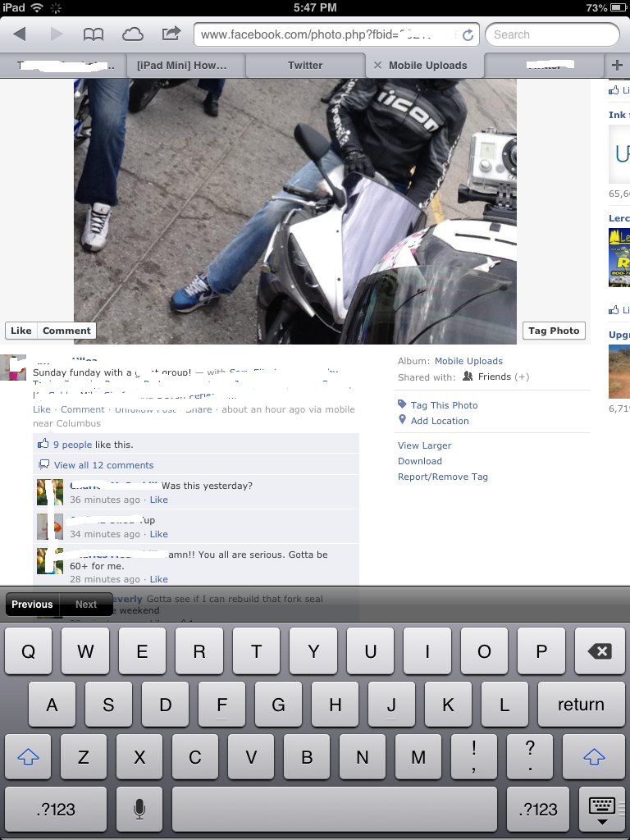
Task: Tap the G key
Action: point(278,704)
